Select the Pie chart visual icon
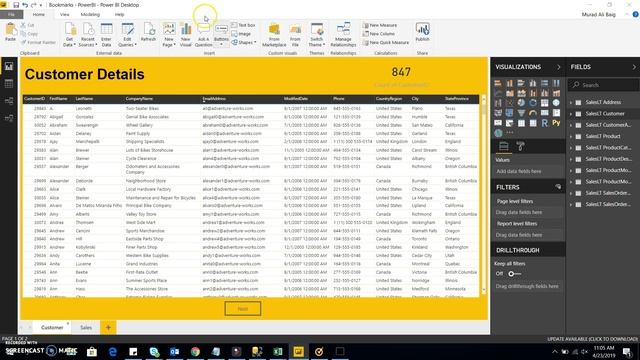 click(x=521, y=103)
